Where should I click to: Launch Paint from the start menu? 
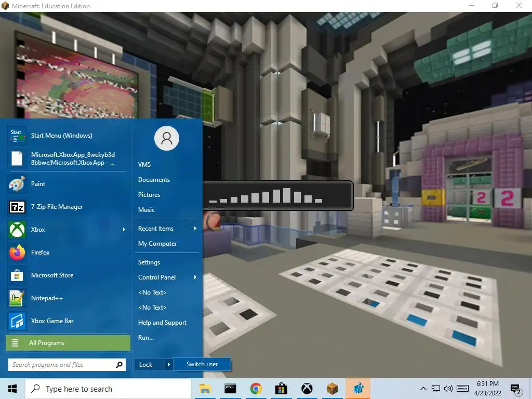[67, 184]
